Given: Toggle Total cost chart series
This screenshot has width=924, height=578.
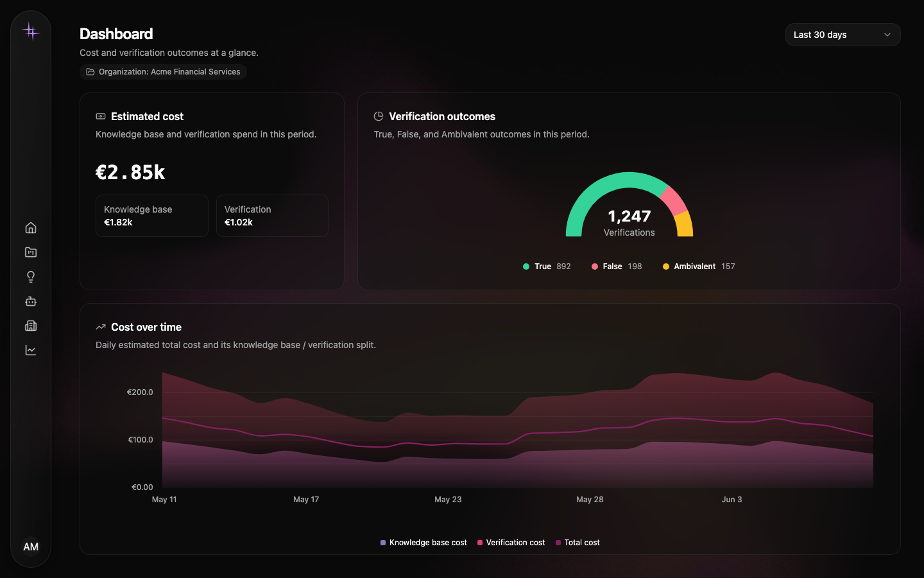Looking at the screenshot, I should tap(577, 543).
